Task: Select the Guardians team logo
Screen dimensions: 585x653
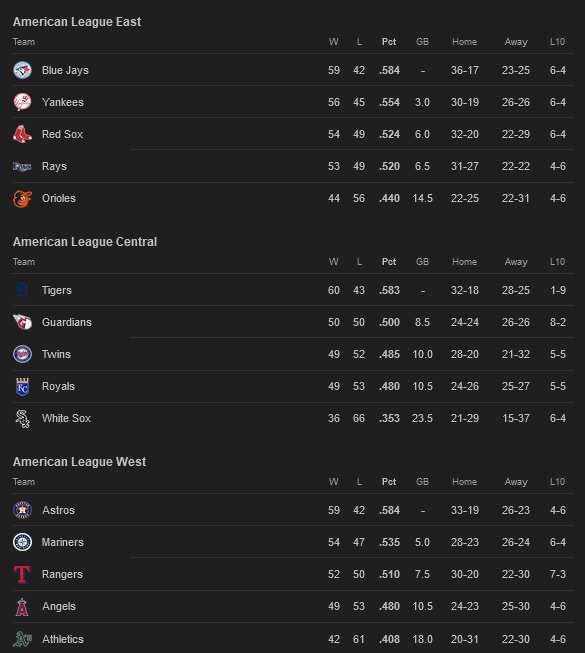Action: pyautogui.click(x=22, y=322)
